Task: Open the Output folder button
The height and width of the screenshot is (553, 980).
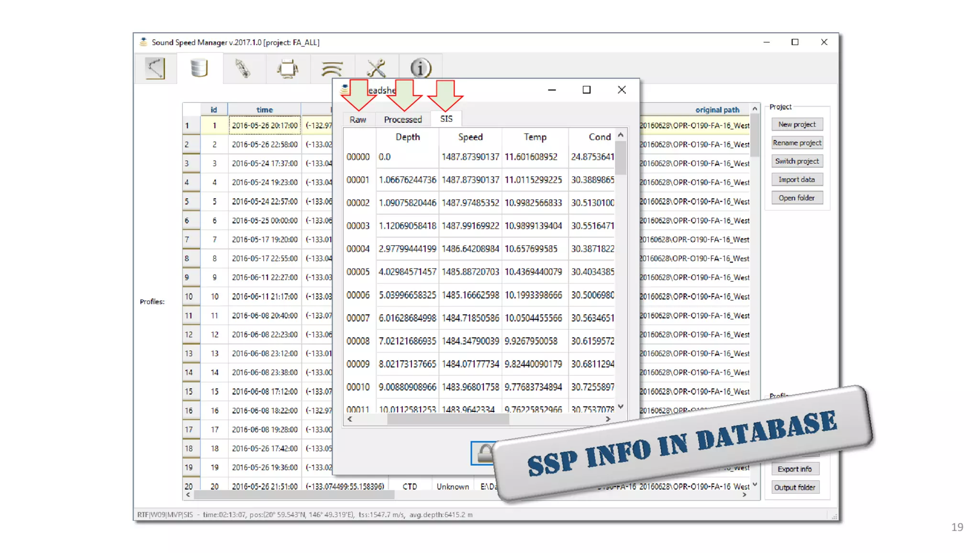Action: click(x=794, y=487)
